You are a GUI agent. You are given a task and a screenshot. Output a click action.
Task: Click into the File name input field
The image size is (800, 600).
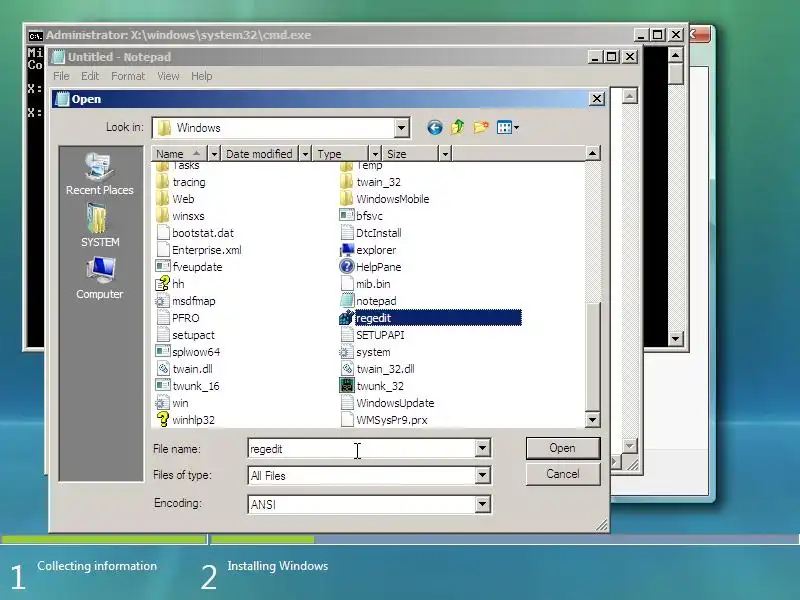(x=362, y=448)
